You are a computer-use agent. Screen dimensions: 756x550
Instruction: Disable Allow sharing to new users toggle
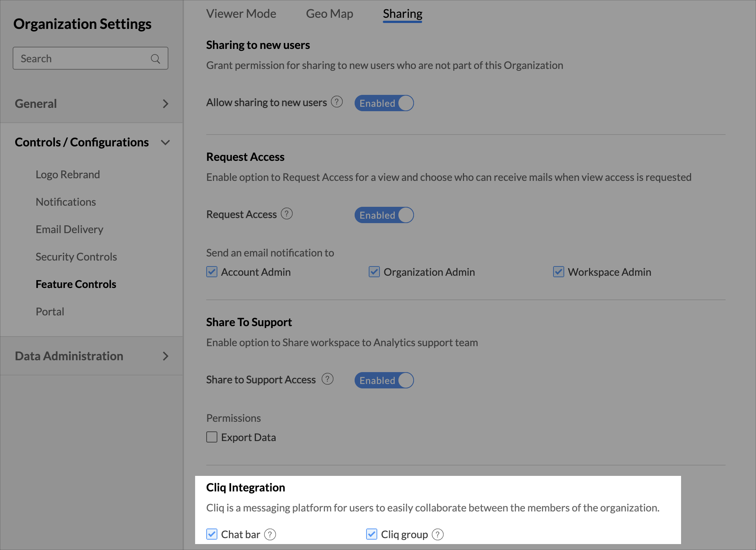[384, 103]
